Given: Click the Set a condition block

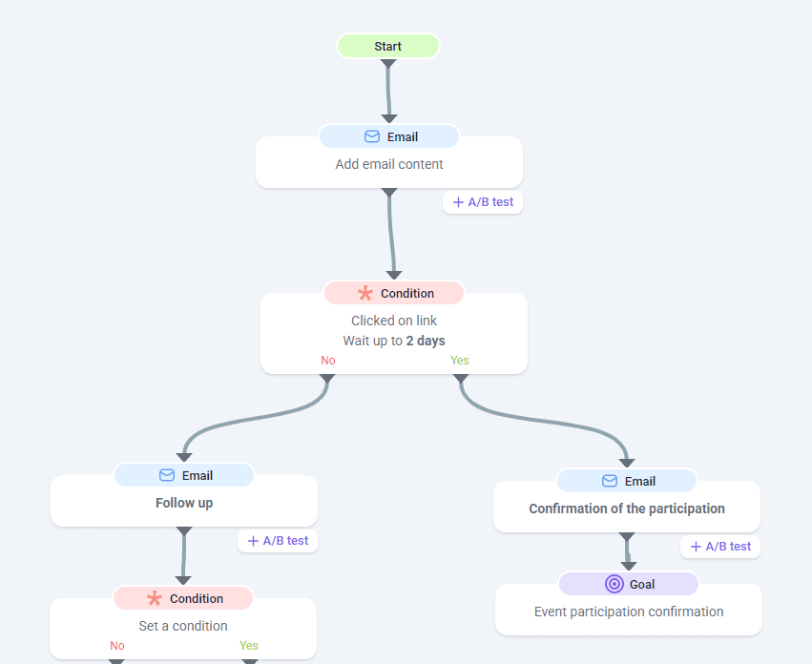Looking at the screenshot, I should click(x=183, y=626).
